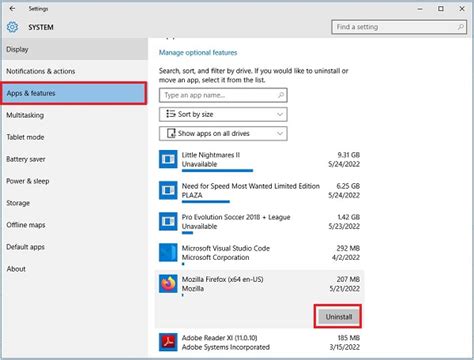474x360 pixels.
Task: Click the SYSTEM heading
Action: point(41,27)
